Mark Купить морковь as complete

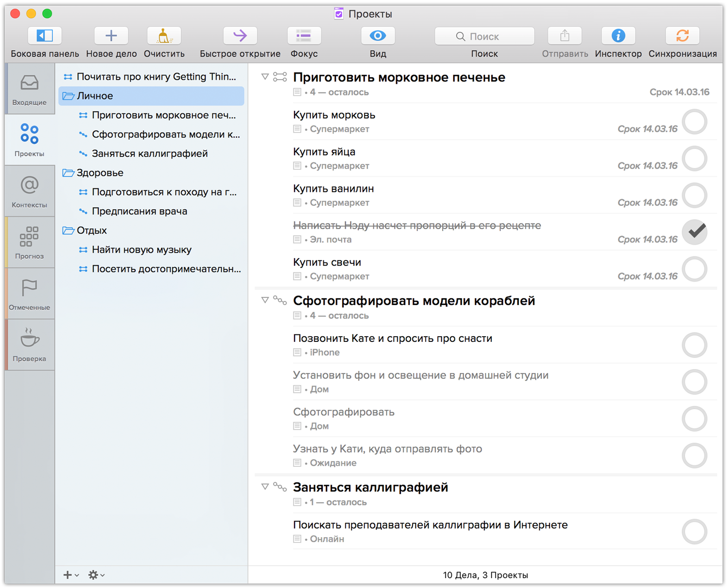point(695,122)
